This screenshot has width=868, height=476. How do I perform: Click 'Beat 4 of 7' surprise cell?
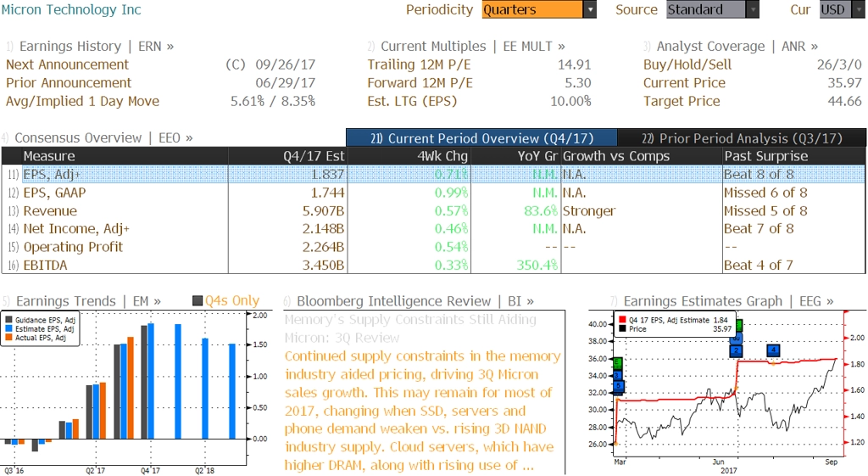tap(759, 265)
